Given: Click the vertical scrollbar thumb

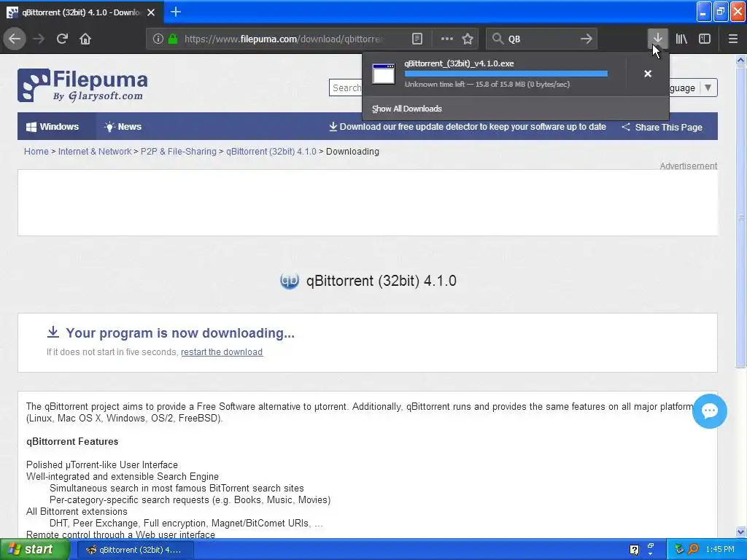Looking at the screenshot, I should pyautogui.click(x=740, y=217).
